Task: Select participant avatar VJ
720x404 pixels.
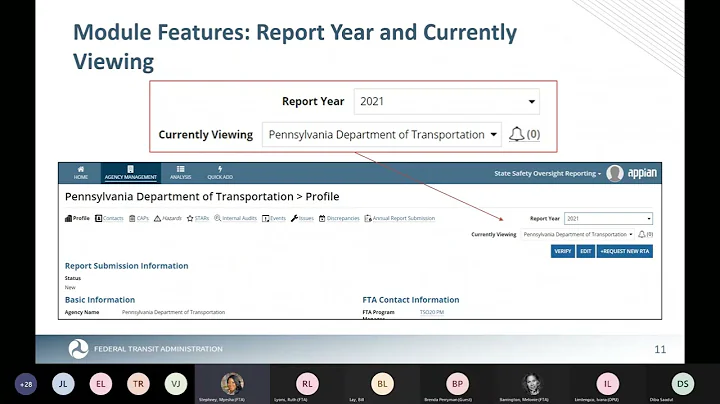Action: (176, 384)
